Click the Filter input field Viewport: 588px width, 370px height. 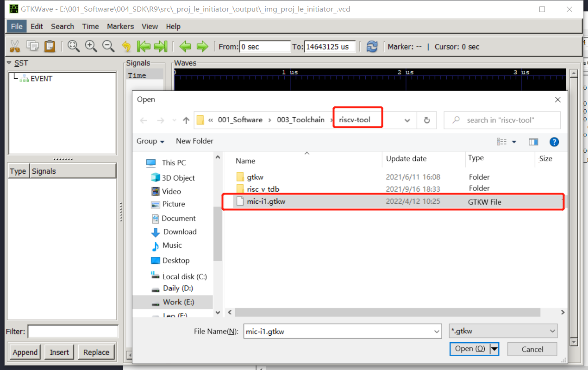pyautogui.click(x=73, y=331)
